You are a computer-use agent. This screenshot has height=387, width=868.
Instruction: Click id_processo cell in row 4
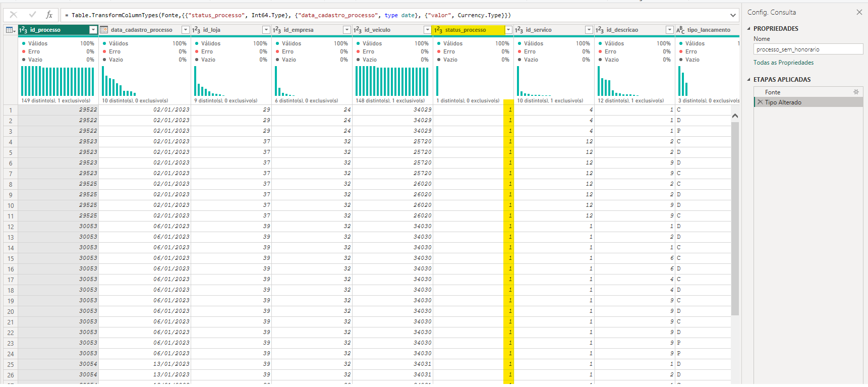point(58,141)
